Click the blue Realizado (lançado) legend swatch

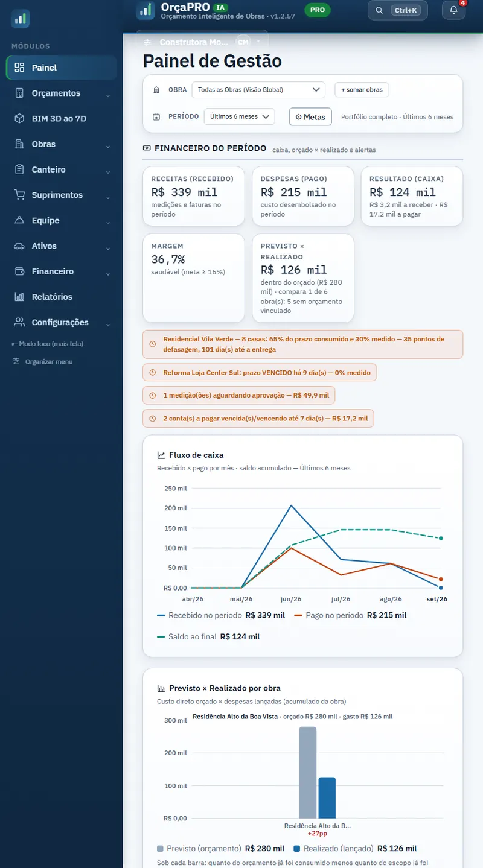click(x=298, y=848)
